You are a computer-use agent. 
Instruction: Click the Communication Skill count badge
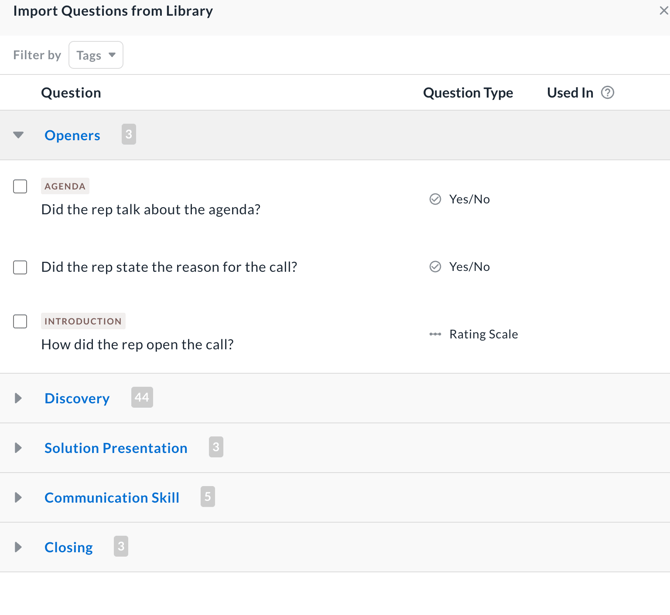[207, 497]
